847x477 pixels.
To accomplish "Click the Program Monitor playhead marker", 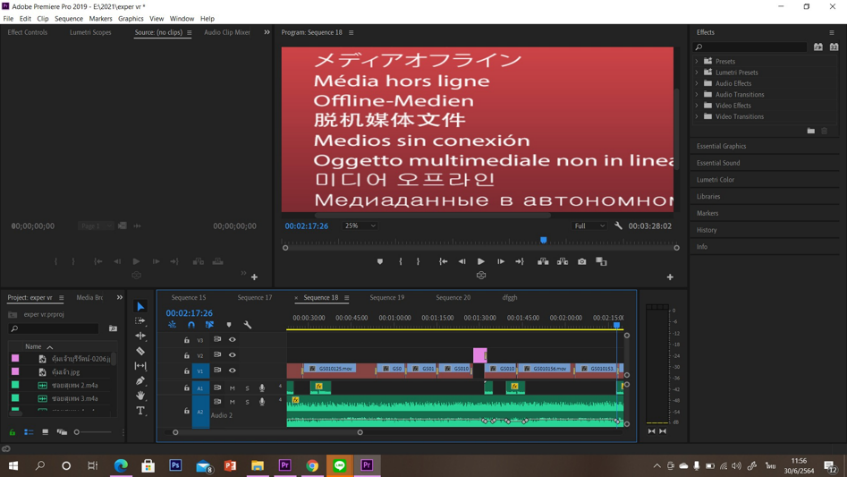I will pos(544,240).
